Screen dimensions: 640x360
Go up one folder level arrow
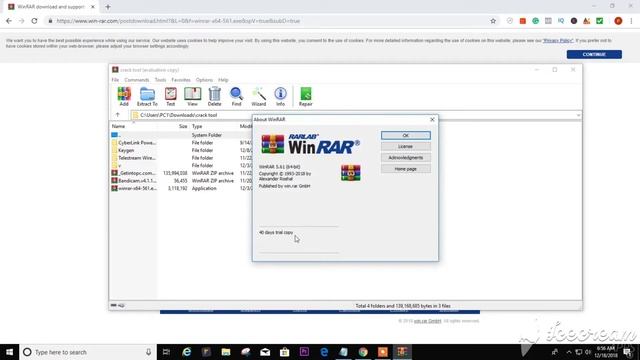tap(118, 115)
